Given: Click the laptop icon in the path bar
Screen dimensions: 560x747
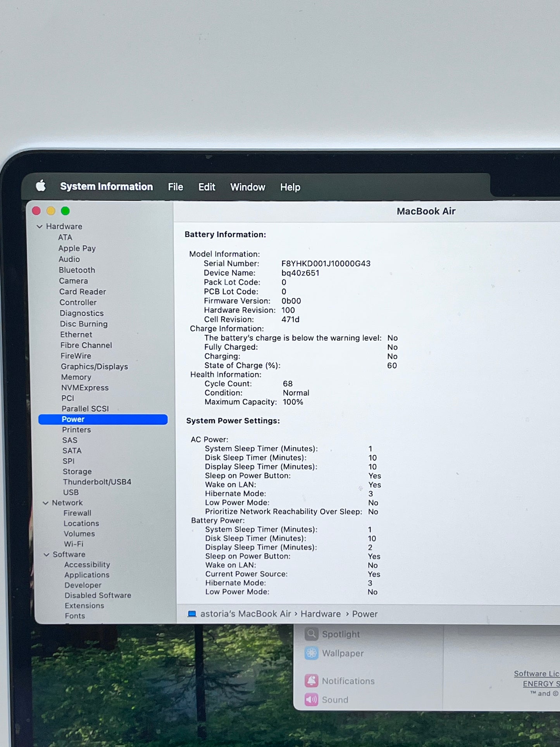Looking at the screenshot, I should click(192, 614).
